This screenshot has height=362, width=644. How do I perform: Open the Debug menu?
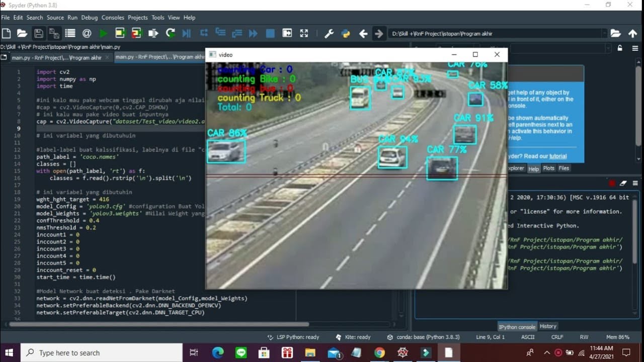pos(90,18)
